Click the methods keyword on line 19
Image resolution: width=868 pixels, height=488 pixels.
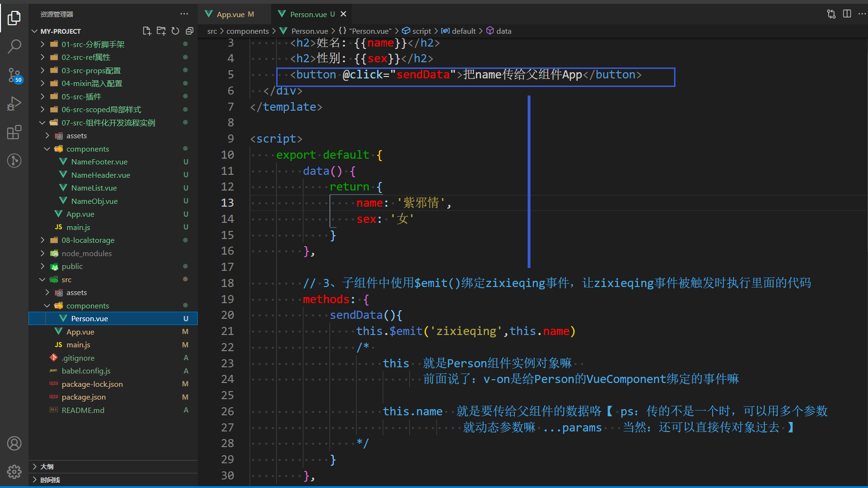326,299
